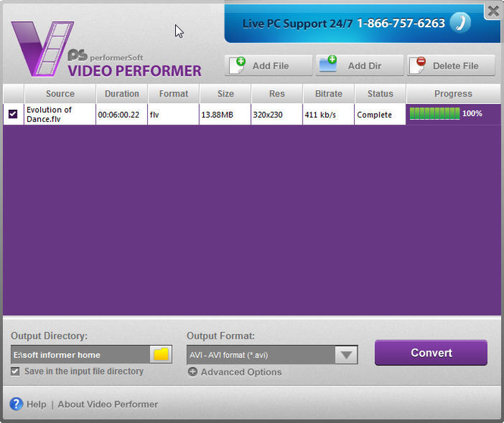
Task: Open the Output Format dropdown arrow
Action: pos(346,355)
